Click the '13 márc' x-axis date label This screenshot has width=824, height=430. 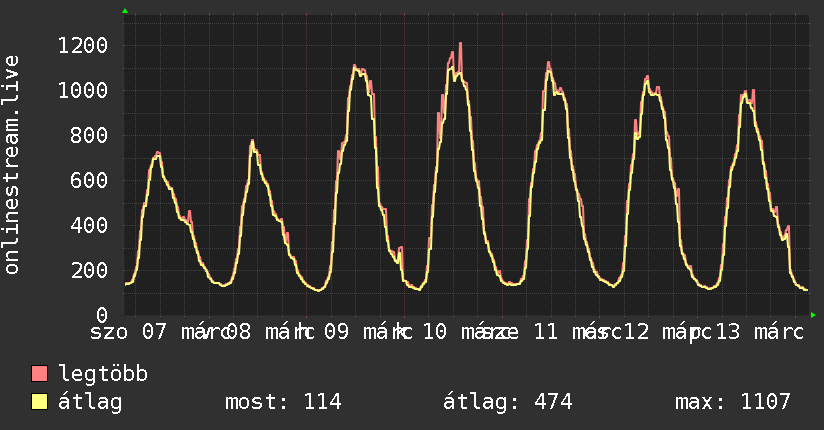[x=760, y=332]
